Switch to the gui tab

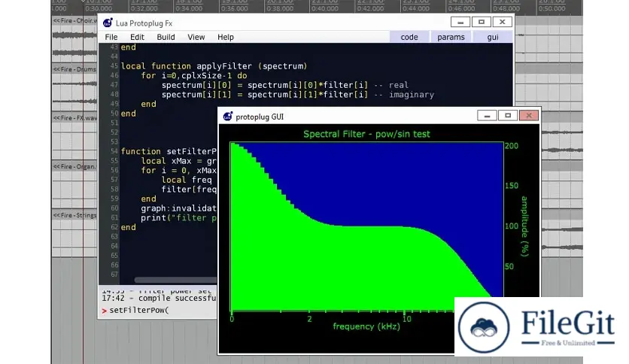(x=493, y=37)
